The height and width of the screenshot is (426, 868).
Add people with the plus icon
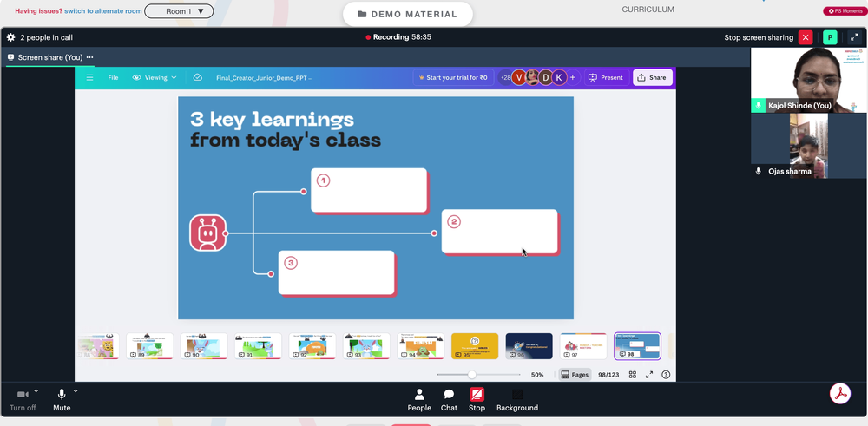tap(572, 77)
